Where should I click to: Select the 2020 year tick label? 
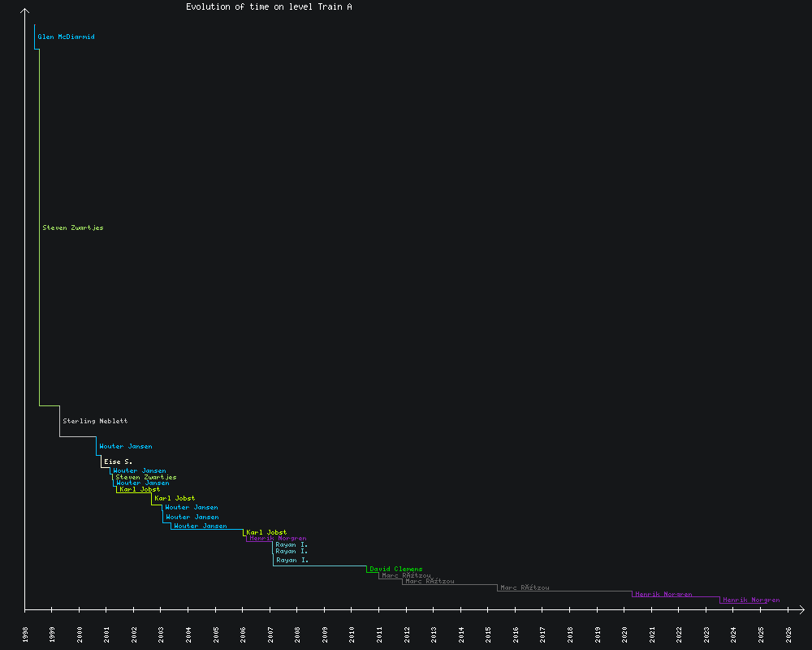(x=625, y=635)
